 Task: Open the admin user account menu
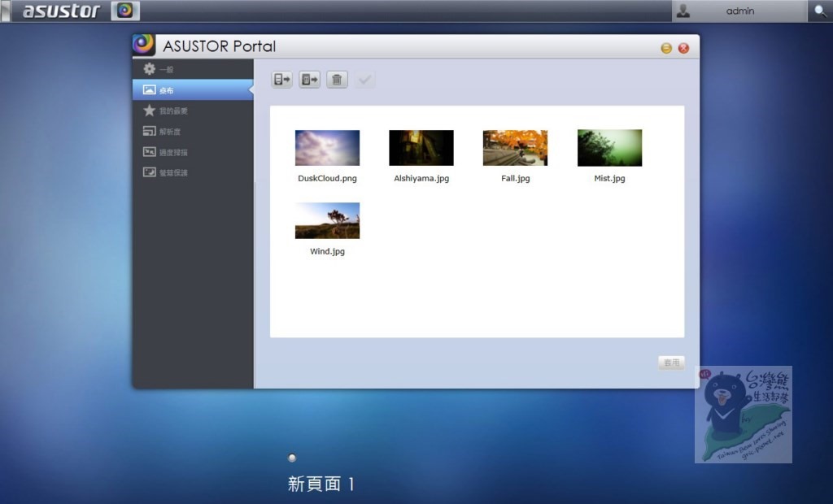(x=739, y=11)
